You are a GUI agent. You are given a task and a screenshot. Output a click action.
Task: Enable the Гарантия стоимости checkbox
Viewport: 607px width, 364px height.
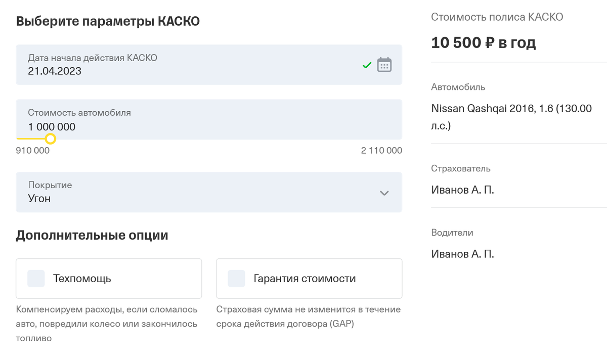point(236,279)
